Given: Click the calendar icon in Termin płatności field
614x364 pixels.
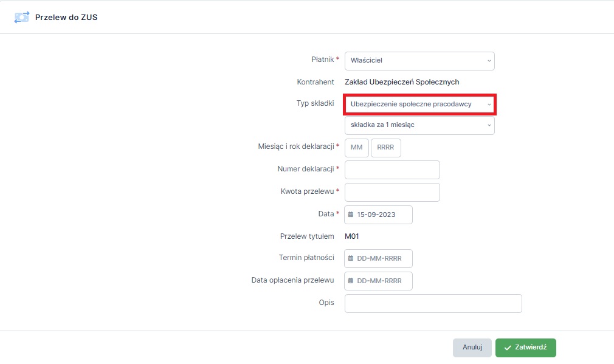Looking at the screenshot, I should 351,258.
